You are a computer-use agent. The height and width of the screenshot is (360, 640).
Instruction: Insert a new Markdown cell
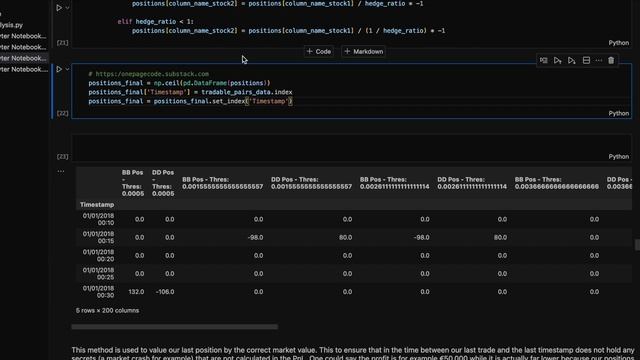coord(364,51)
